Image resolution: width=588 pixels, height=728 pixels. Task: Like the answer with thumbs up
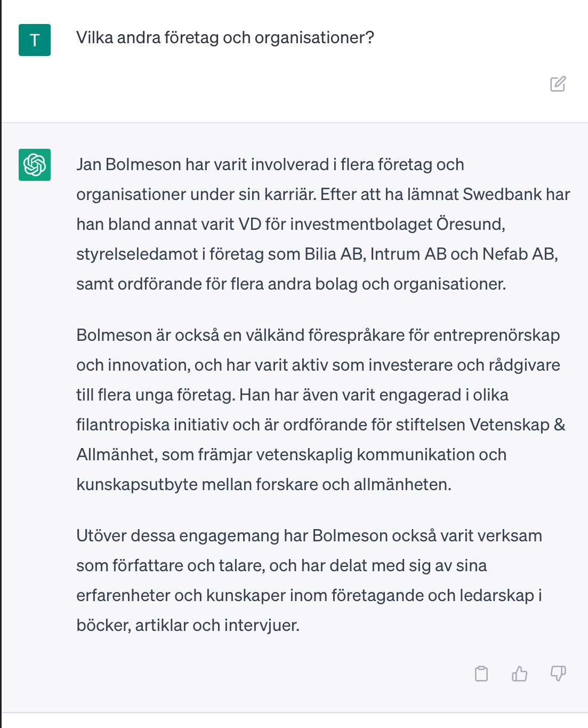click(x=519, y=674)
